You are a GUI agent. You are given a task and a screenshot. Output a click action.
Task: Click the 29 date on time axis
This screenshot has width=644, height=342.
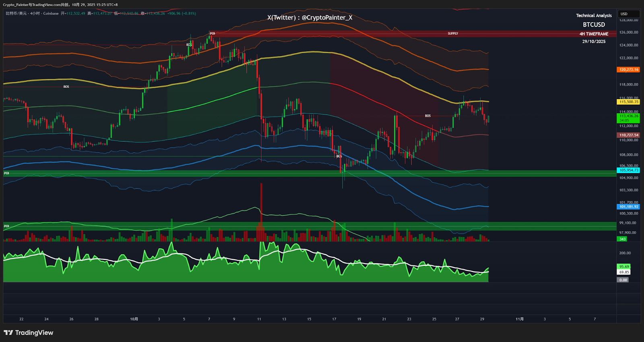482,319
